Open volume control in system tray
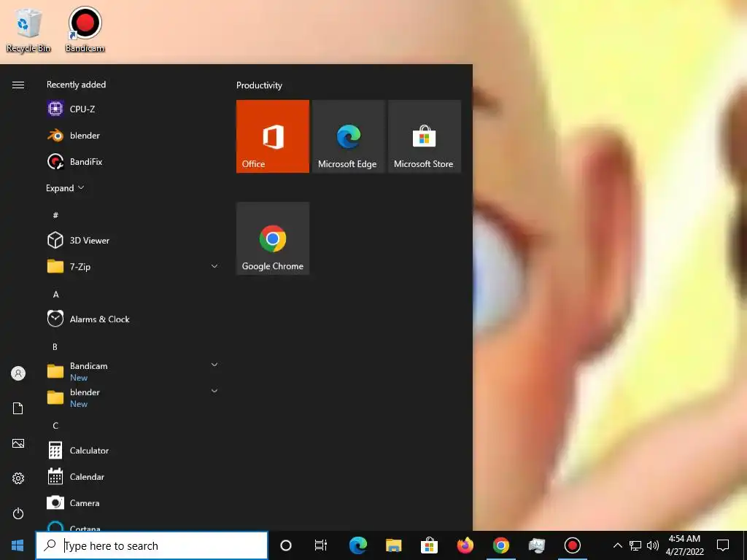The width and height of the screenshot is (747, 560). point(653,545)
